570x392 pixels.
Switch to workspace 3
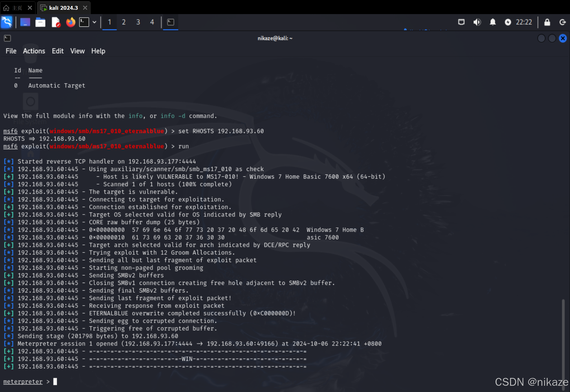(138, 22)
